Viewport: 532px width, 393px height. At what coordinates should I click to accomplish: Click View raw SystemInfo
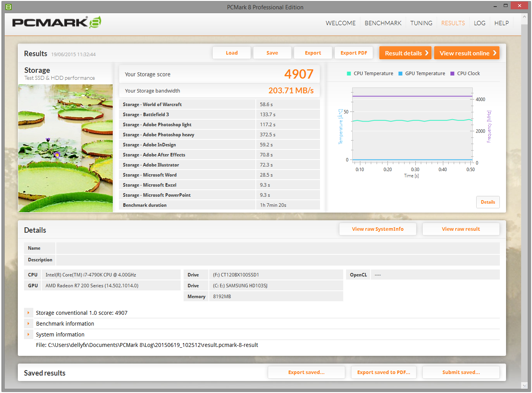378,229
